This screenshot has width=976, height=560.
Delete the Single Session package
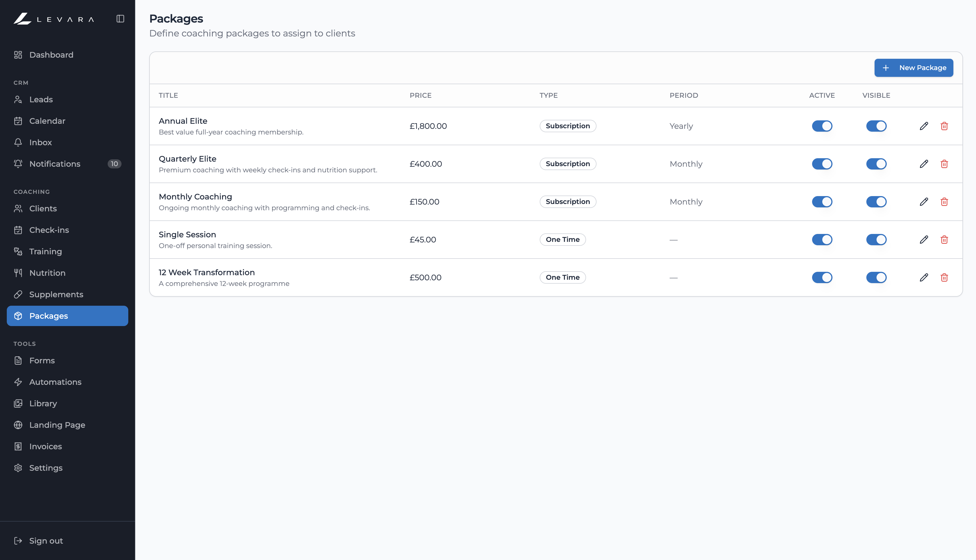click(944, 240)
